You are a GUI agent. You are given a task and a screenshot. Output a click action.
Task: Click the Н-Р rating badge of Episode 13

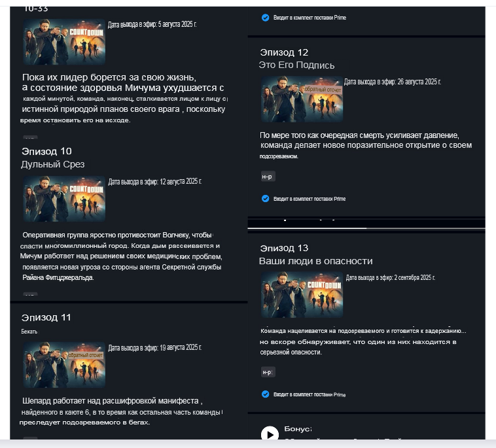(268, 372)
